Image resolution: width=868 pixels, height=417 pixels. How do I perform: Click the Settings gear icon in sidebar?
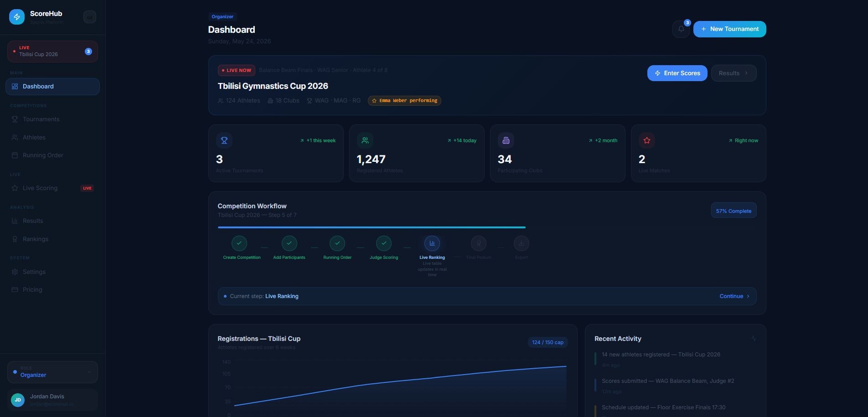pyautogui.click(x=15, y=272)
